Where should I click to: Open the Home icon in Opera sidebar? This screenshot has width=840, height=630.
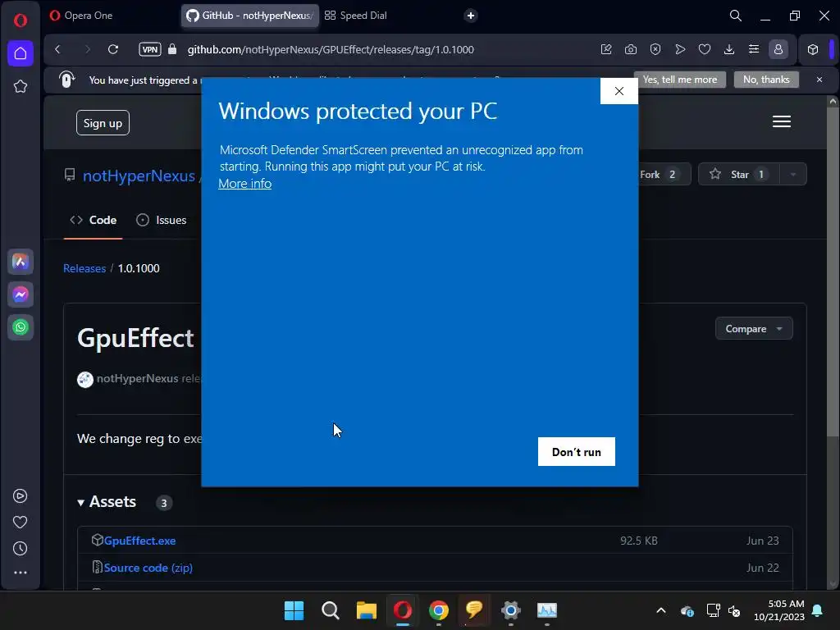pos(21,53)
